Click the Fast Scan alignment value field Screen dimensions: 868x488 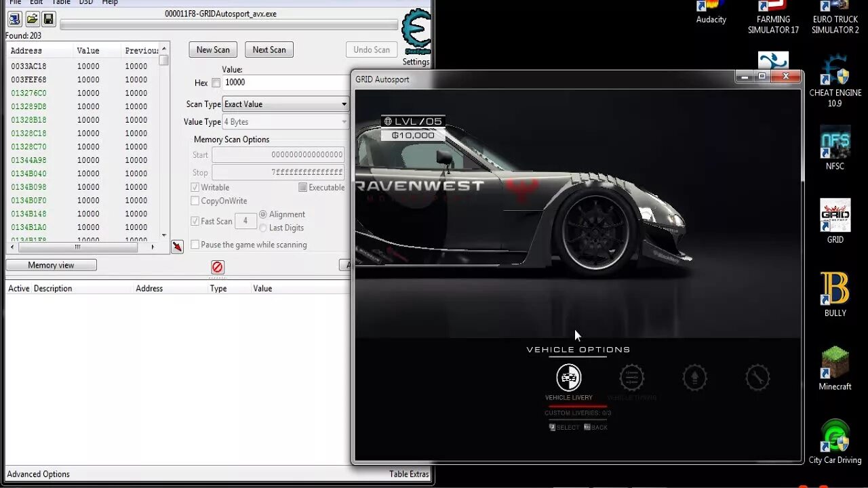coord(245,221)
